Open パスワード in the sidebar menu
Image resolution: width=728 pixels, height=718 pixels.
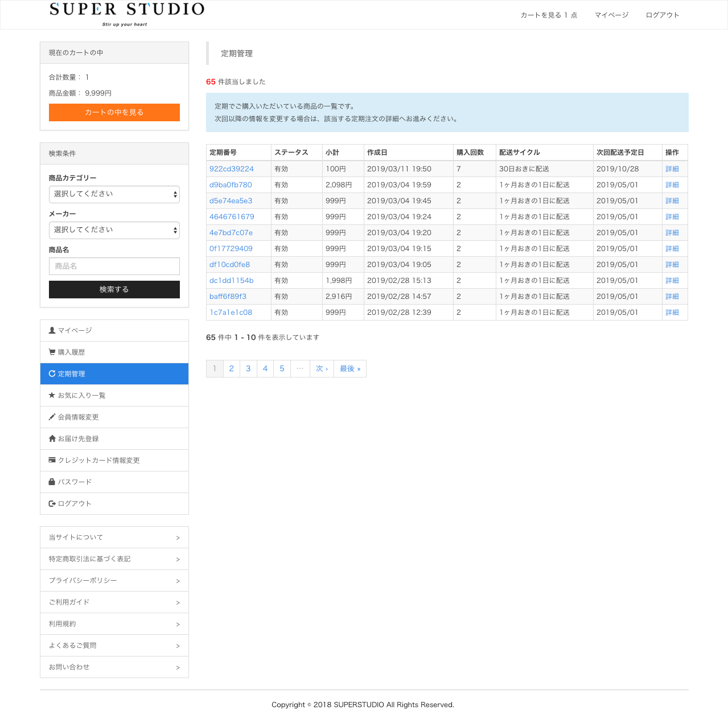[x=114, y=482]
